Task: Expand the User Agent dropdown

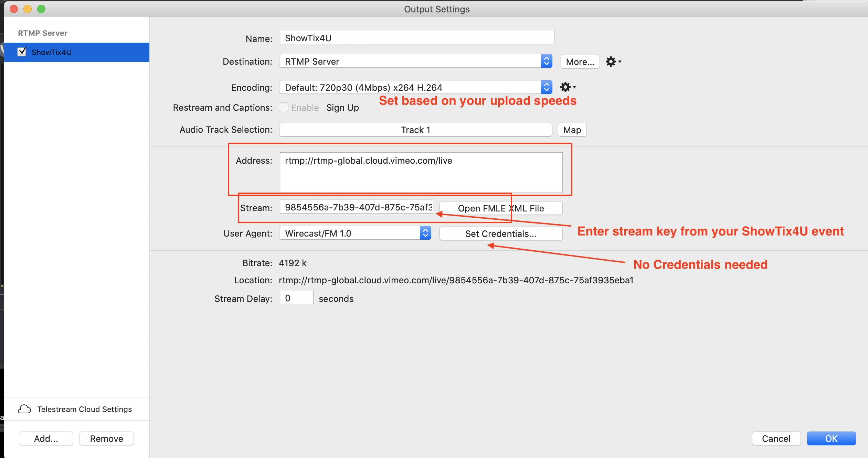Action: point(355,233)
